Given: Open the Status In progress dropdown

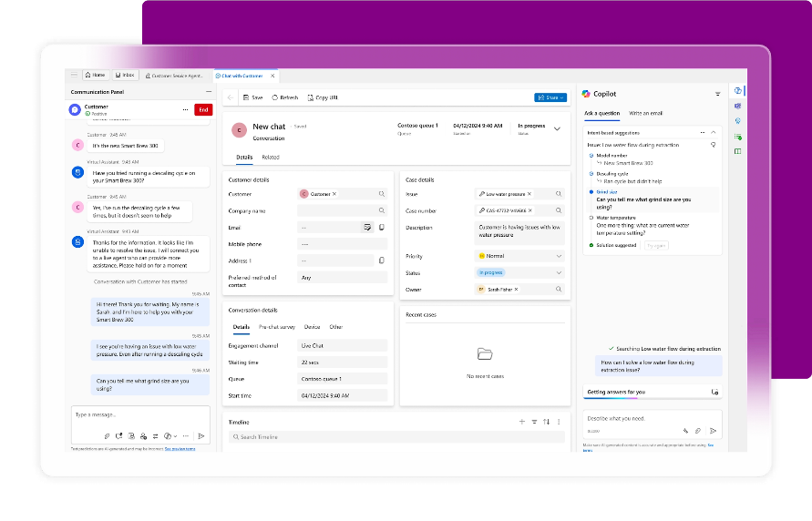Looking at the screenshot, I should 559,273.
